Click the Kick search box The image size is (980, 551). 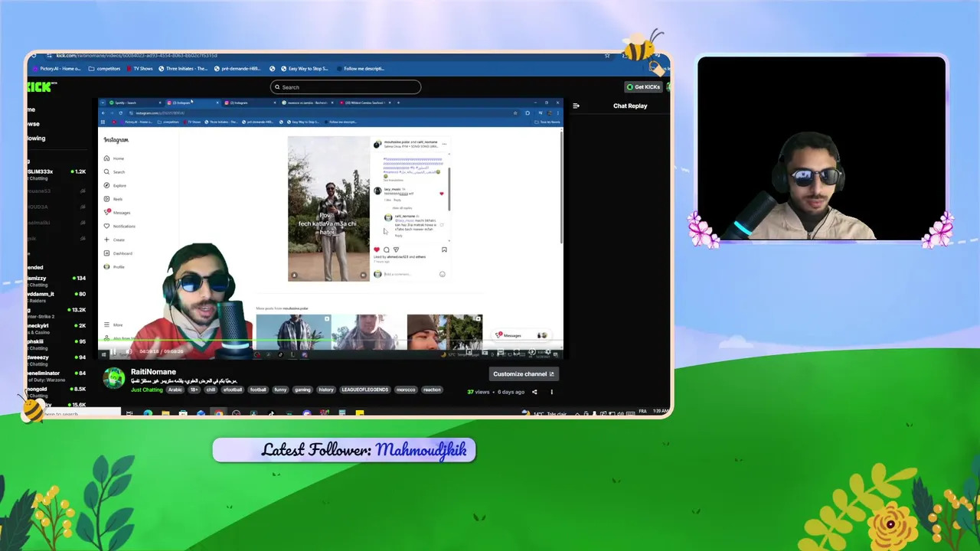point(345,87)
